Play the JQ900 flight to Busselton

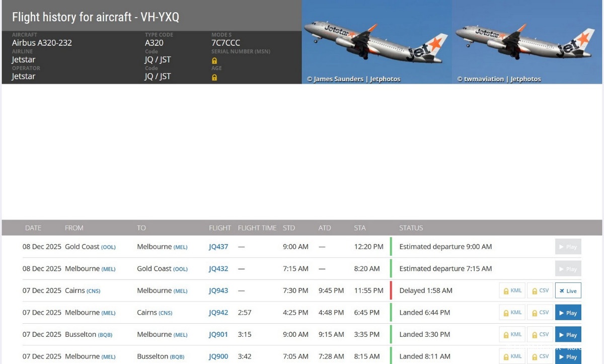(568, 356)
